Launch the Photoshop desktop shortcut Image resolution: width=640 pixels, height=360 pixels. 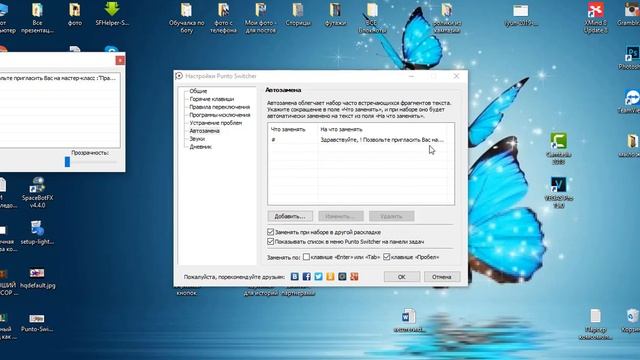[632, 58]
